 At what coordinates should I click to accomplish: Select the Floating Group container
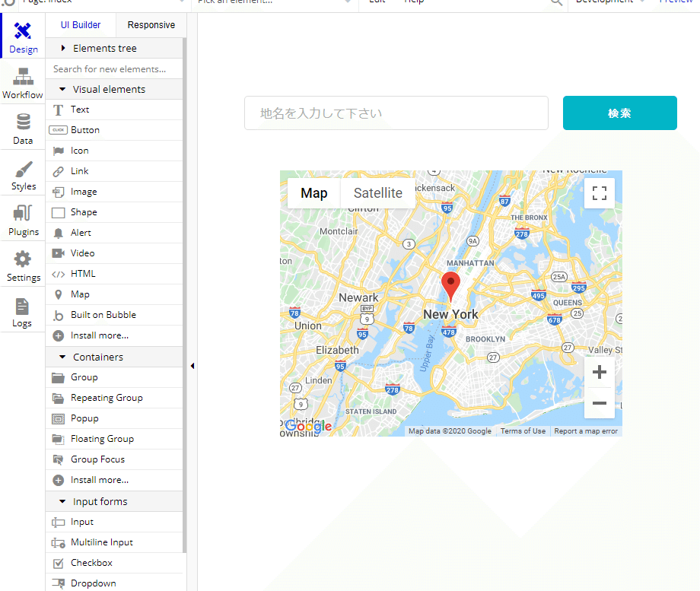114,439
